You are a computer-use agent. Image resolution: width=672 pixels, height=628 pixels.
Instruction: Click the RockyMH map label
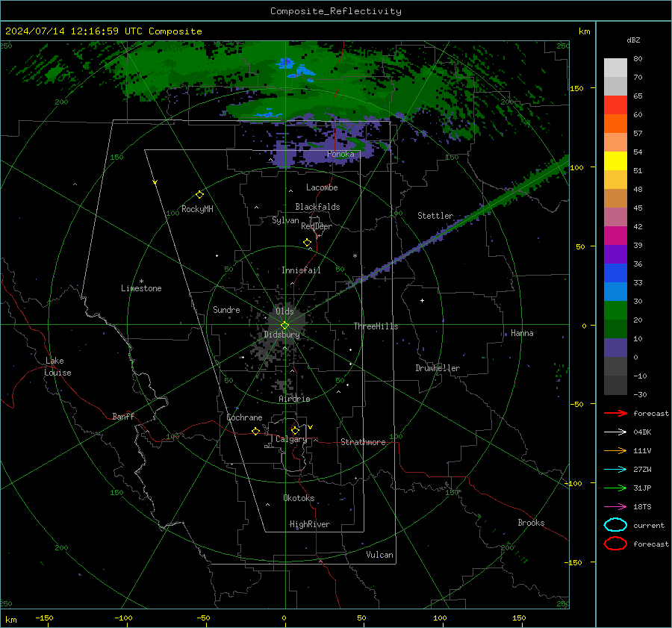[x=197, y=209]
